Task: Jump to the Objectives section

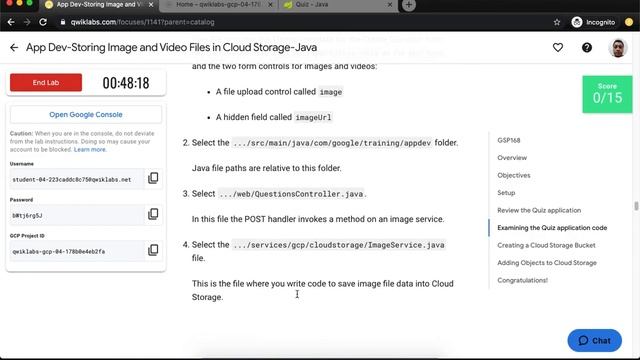Action: [x=513, y=175]
